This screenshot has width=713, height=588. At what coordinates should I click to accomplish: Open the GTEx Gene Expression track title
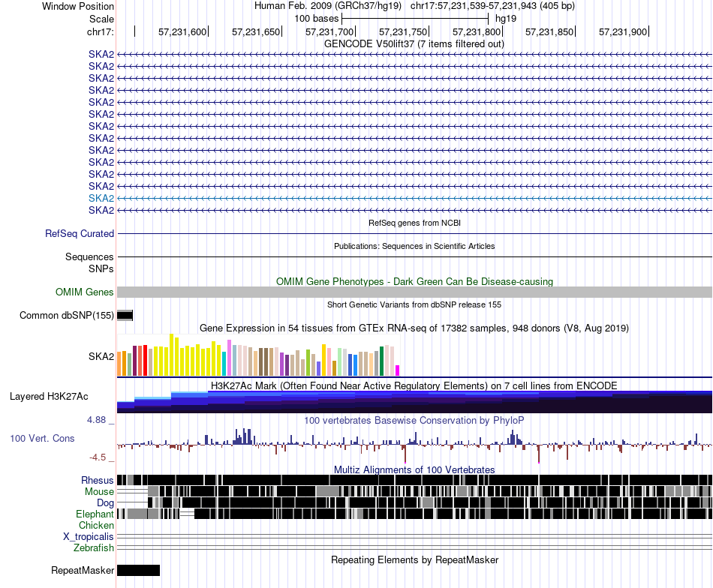[x=414, y=328]
